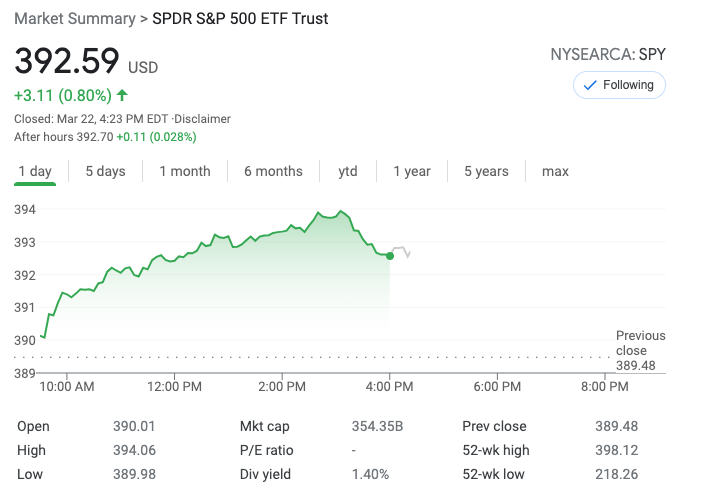Click the Div yield 1.40% value
702x494 pixels.
click(x=370, y=474)
